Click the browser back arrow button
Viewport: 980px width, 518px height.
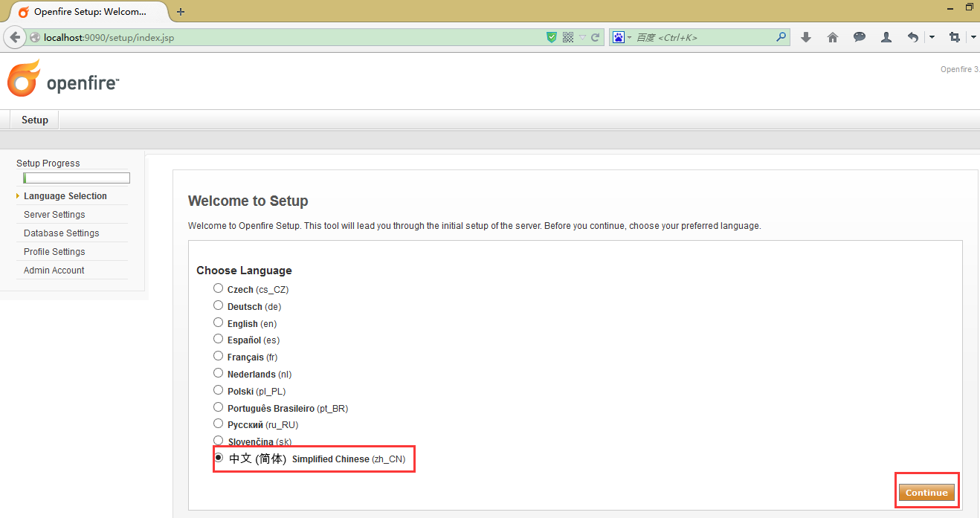[x=14, y=37]
